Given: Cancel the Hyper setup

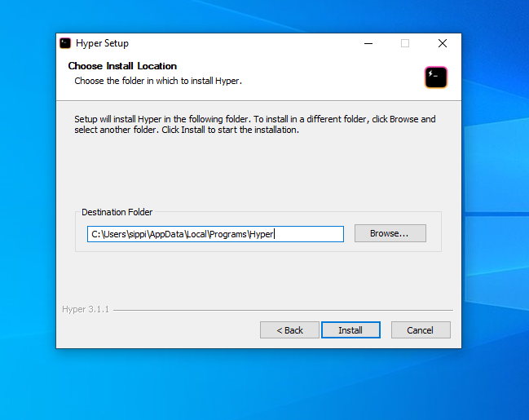Looking at the screenshot, I should (x=421, y=329).
